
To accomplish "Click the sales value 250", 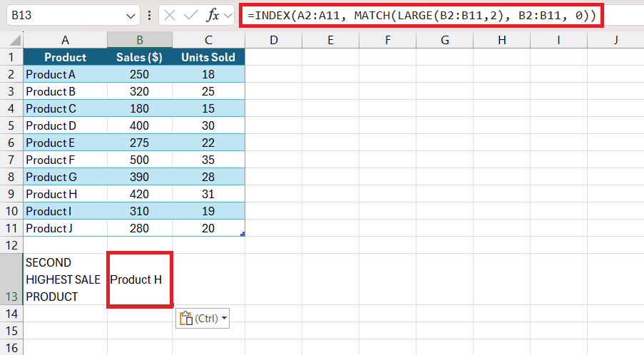I will 140,74.
